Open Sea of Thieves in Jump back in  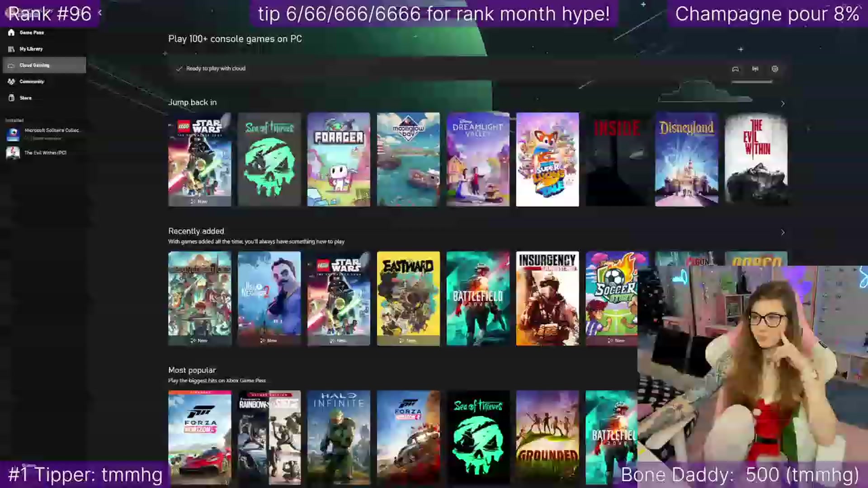(x=269, y=160)
